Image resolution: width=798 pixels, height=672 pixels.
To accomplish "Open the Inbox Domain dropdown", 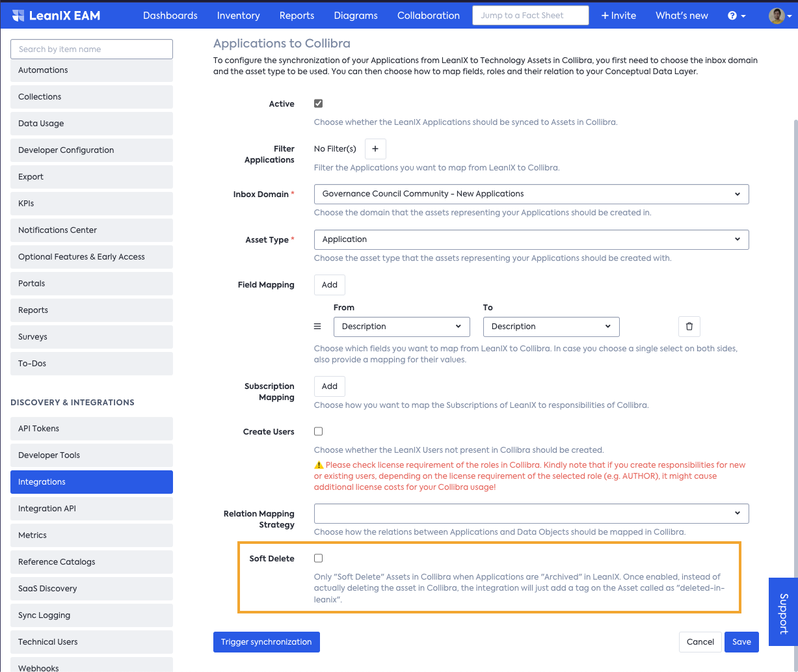I will [531, 194].
